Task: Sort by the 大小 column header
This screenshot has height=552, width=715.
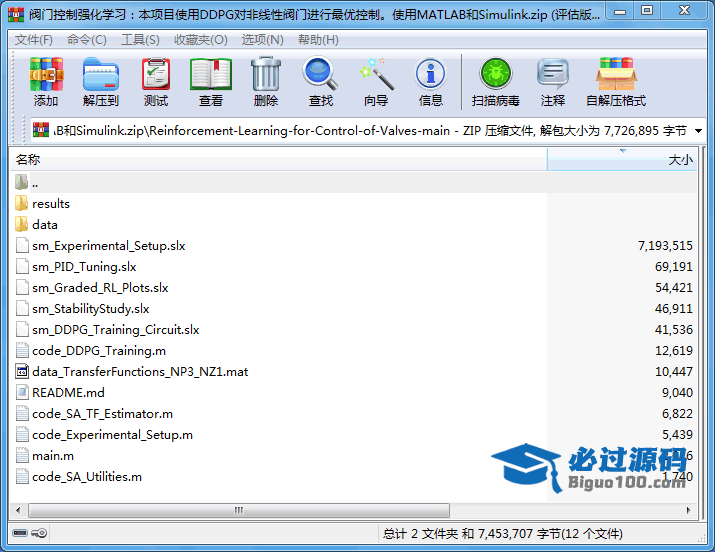Action: (622, 160)
